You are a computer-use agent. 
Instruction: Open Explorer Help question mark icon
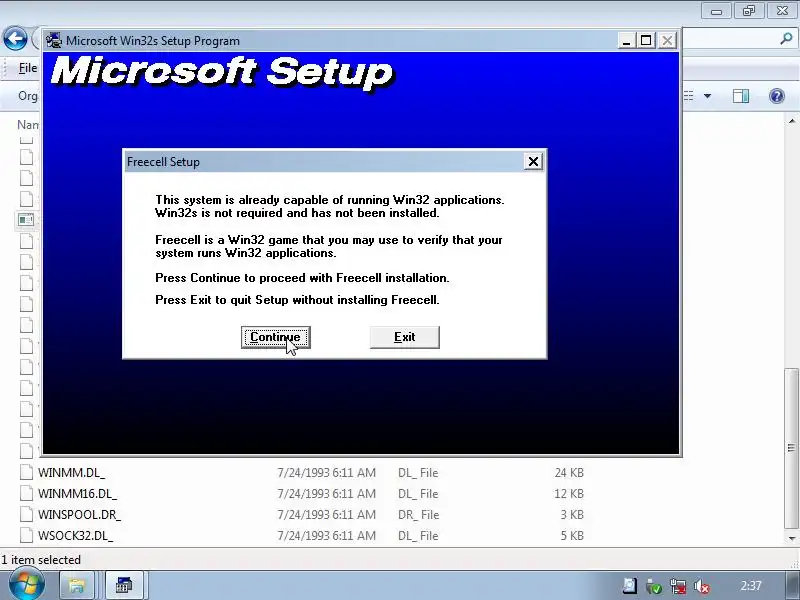777,96
